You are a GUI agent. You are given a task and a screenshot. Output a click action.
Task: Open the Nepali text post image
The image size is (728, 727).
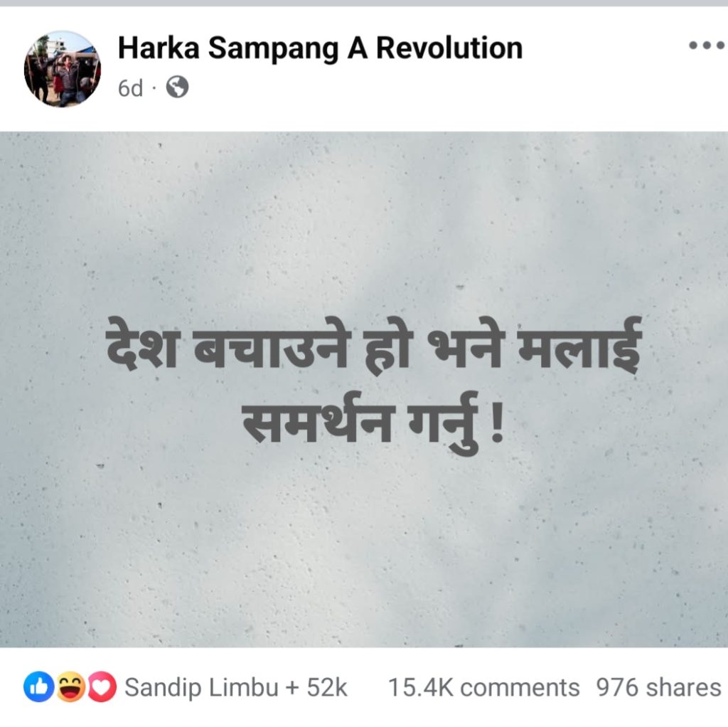click(364, 389)
